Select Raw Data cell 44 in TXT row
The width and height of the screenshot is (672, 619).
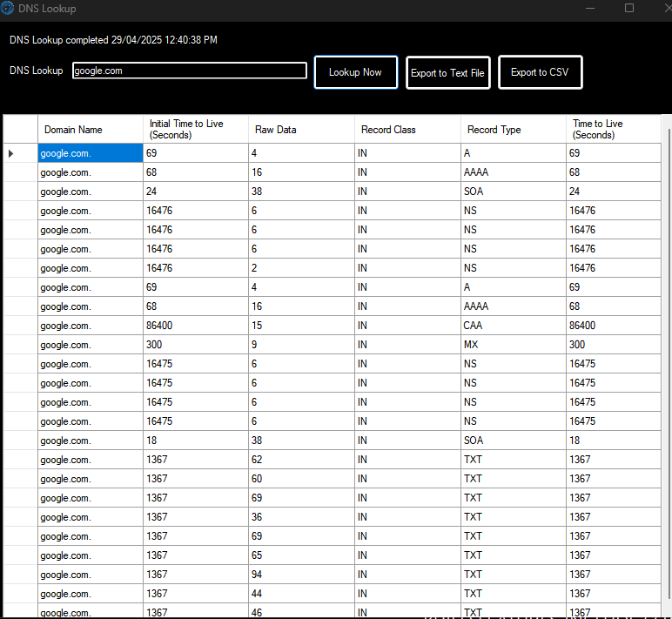(x=302, y=593)
